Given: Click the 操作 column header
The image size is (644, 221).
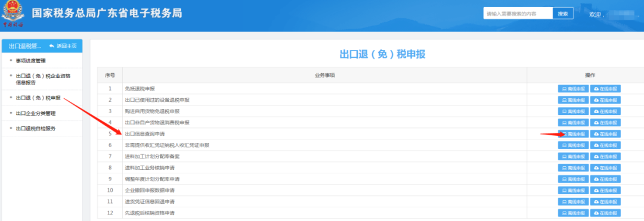Looking at the screenshot, I should [x=590, y=76].
